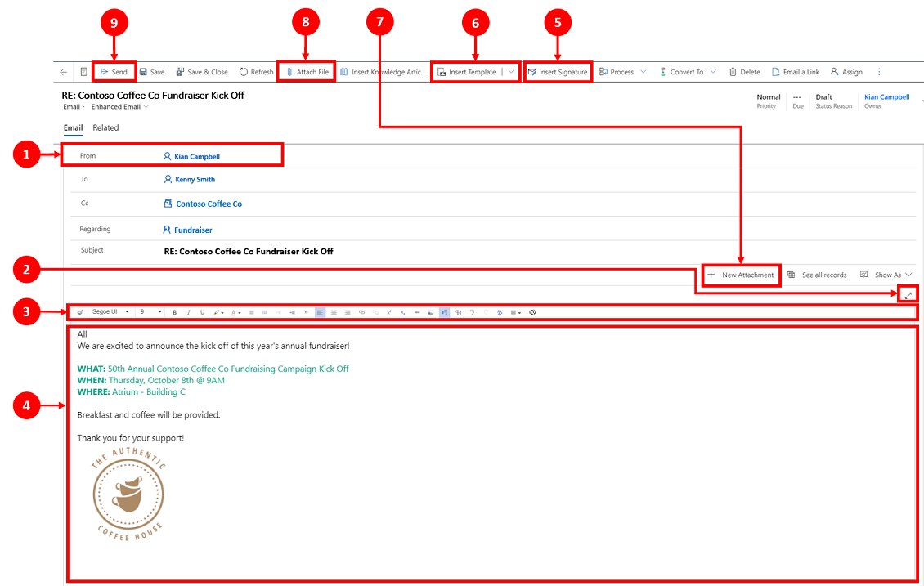Toggle left-to-right text direction
This screenshot has width=924, height=586.
tap(445, 312)
